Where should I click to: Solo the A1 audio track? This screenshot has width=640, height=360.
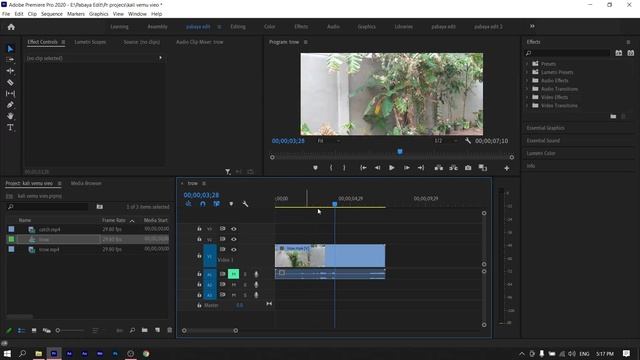pyautogui.click(x=245, y=274)
